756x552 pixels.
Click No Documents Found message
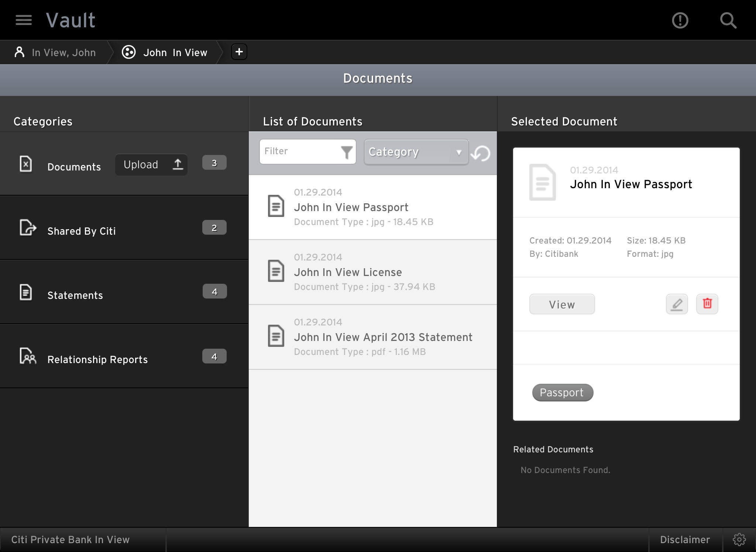coord(565,470)
